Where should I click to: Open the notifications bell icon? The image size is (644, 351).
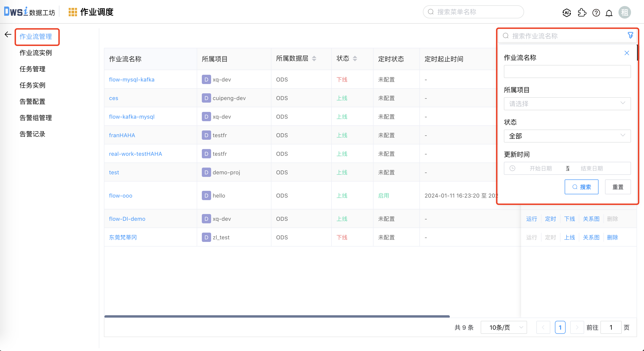pyautogui.click(x=609, y=13)
